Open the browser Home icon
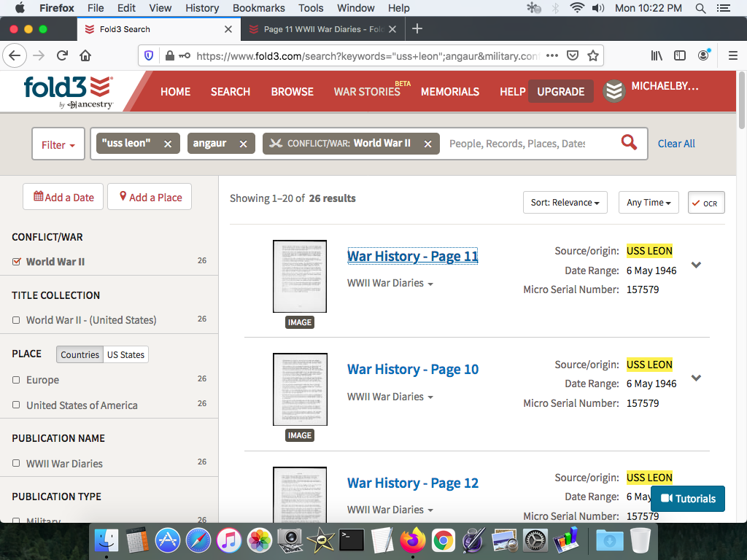 point(85,55)
